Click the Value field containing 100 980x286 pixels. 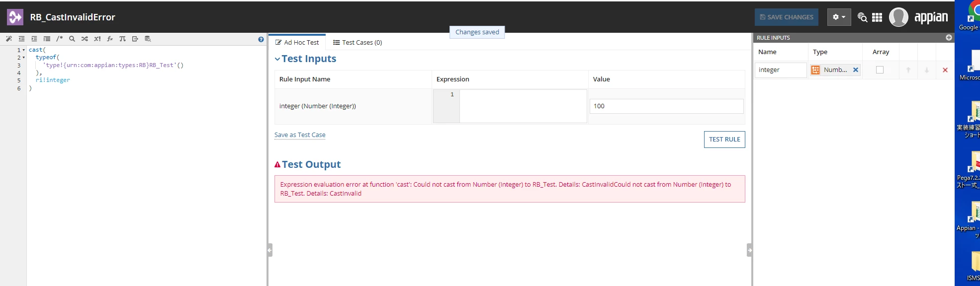666,106
